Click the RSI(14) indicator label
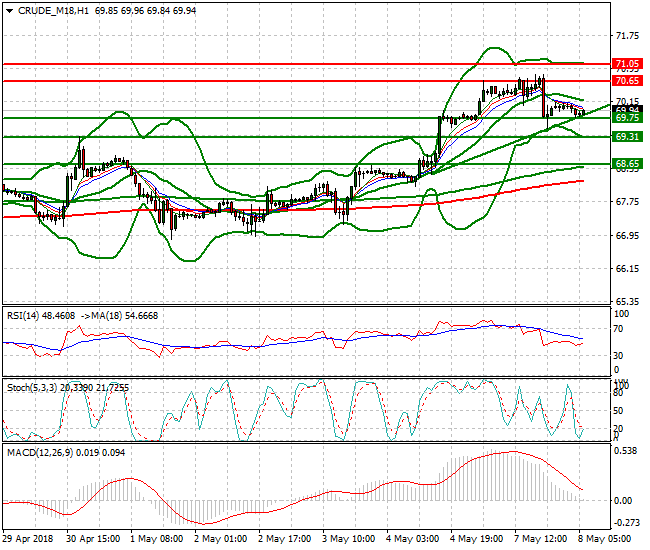 [27, 314]
